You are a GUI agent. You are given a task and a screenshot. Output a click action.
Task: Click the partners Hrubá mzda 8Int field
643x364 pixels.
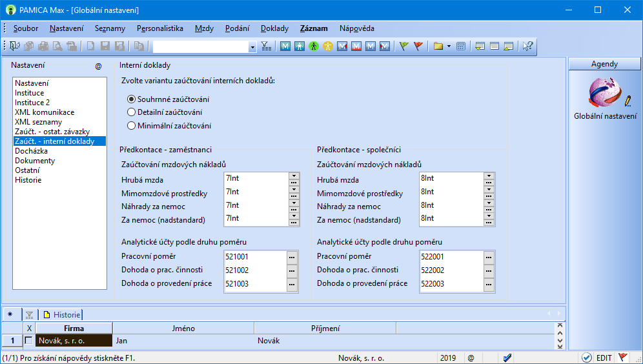coord(451,178)
